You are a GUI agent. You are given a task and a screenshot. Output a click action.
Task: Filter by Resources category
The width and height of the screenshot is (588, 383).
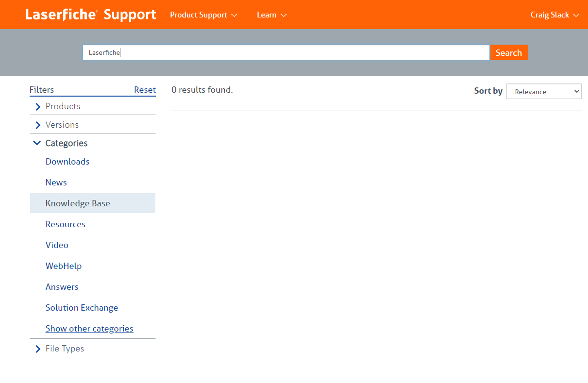(x=66, y=224)
